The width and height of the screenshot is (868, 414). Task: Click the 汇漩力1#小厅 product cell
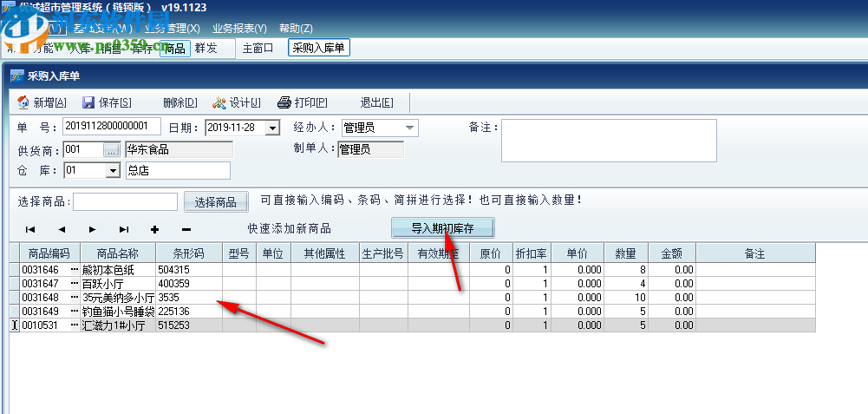(118, 325)
